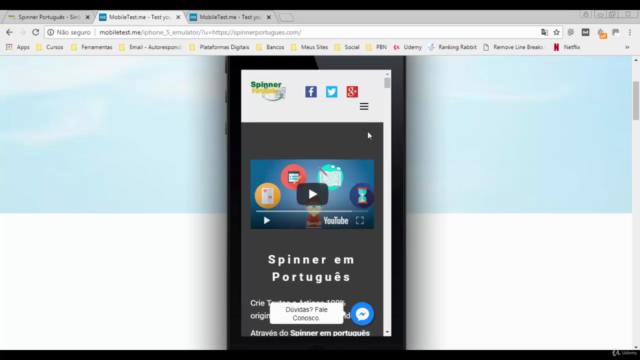The width and height of the screenshot is (640, 360).
Task: Click the Spinner em Português heading
Action: [x=311, y=268]
